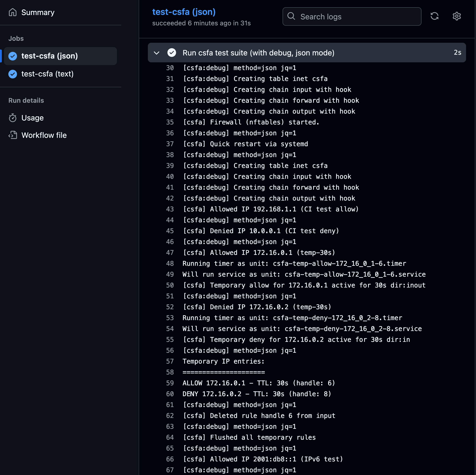Click 'succeeded 6 minutes ago in 31s' status text
Screen dimensions: 476x475
201,23
